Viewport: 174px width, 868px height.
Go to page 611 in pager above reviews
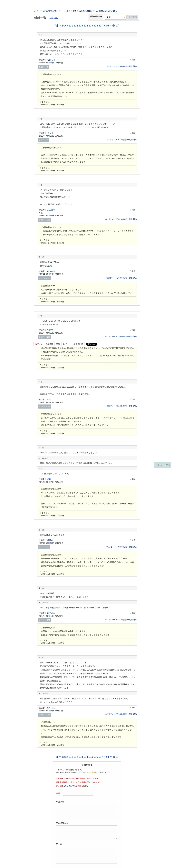(71, 26)
